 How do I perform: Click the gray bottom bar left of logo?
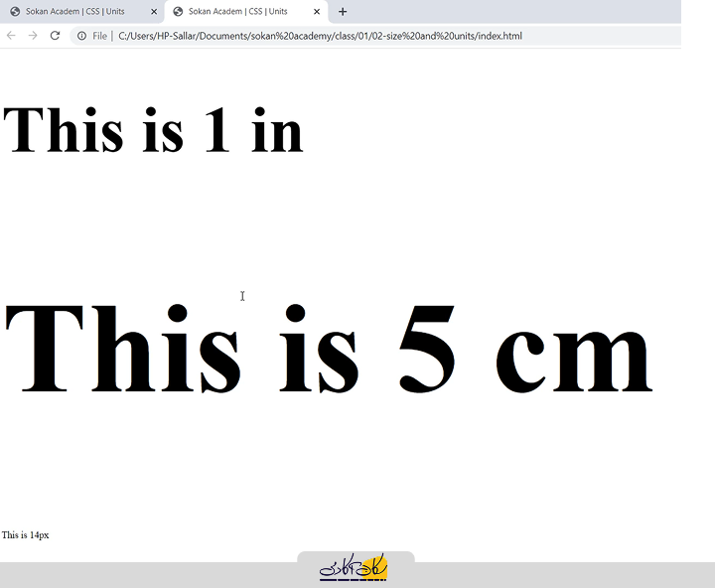(149, 575)
